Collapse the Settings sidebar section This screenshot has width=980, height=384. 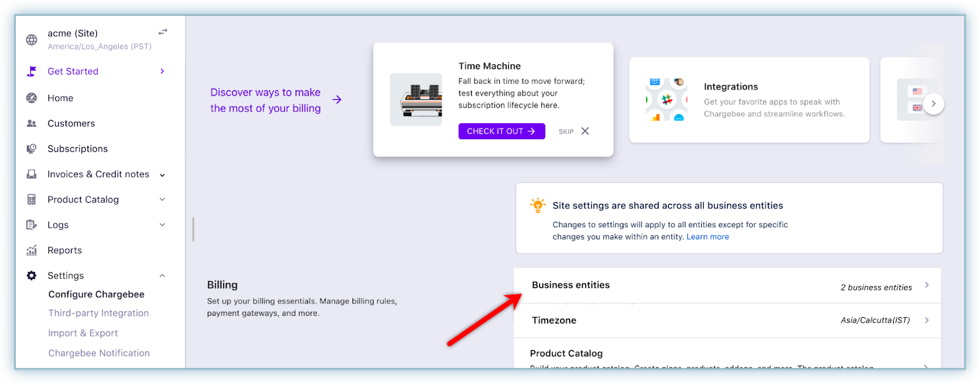coord(162,276)
